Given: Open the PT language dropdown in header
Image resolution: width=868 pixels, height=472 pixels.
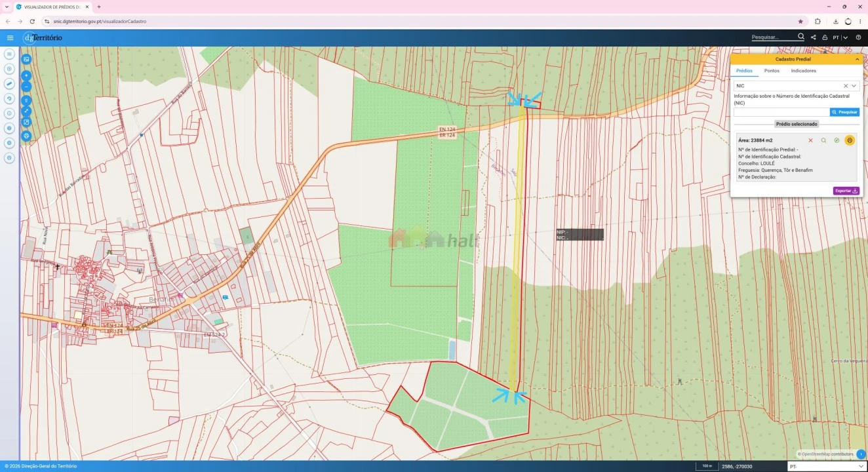Looking at the screenshot, I should pyautogui.click(x=840, y=38).
